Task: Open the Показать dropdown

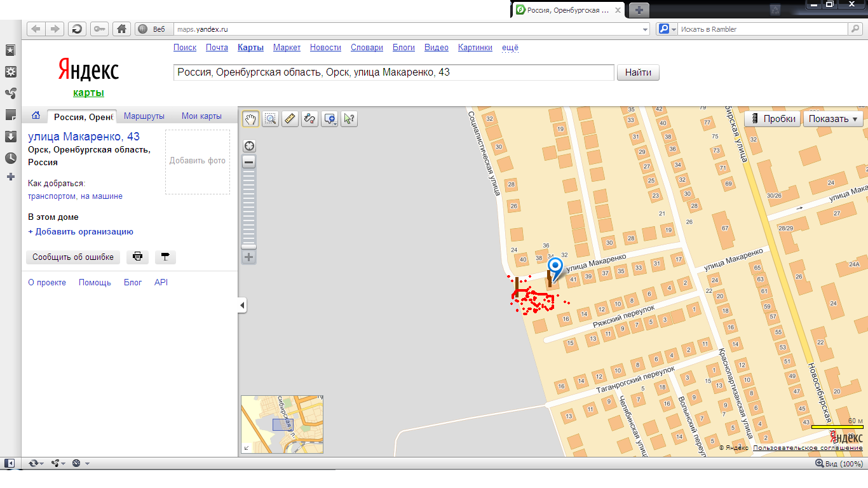Action: (834, 119)
